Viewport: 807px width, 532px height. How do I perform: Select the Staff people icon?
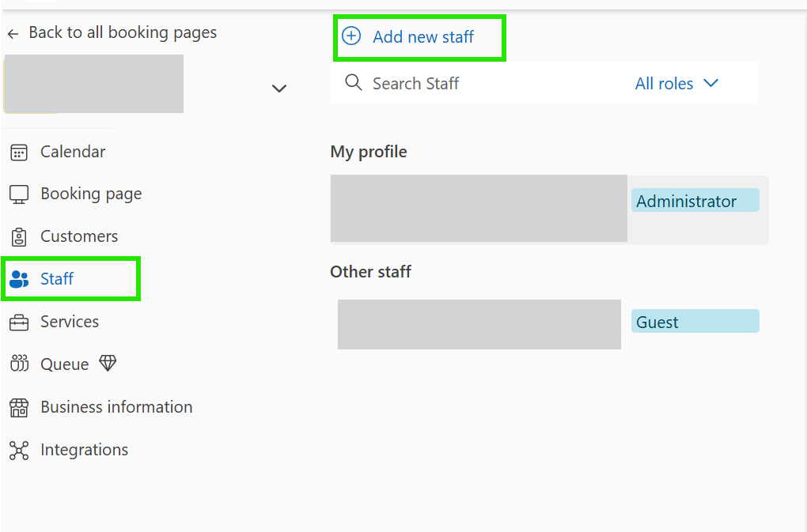17,278
